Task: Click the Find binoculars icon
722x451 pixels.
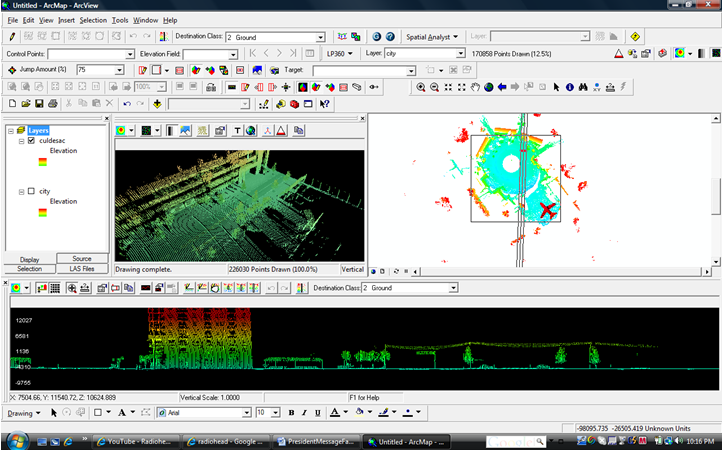Action: coord(583,87)
